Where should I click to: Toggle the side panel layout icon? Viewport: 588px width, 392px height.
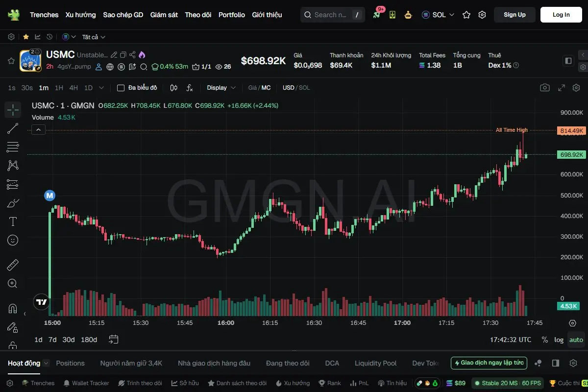568,61
